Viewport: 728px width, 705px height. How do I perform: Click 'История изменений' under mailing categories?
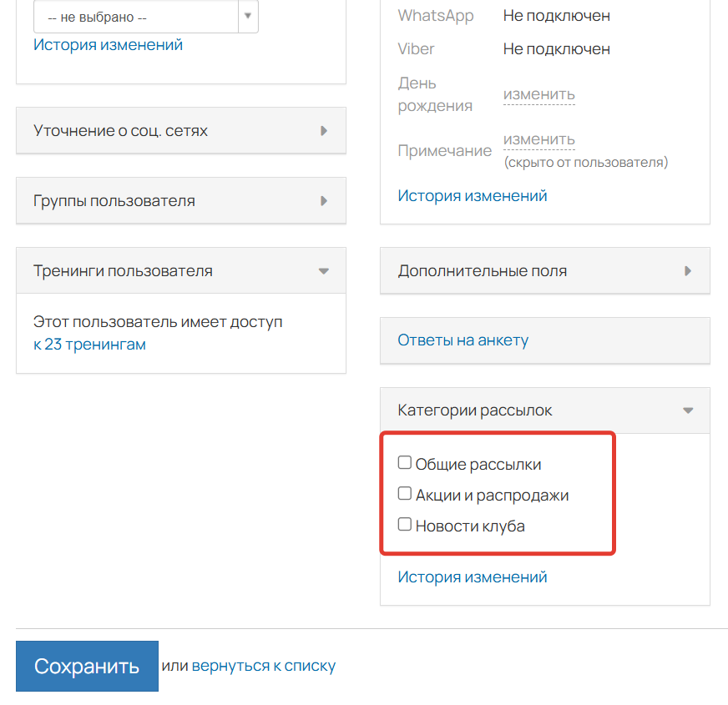[471, 577]
